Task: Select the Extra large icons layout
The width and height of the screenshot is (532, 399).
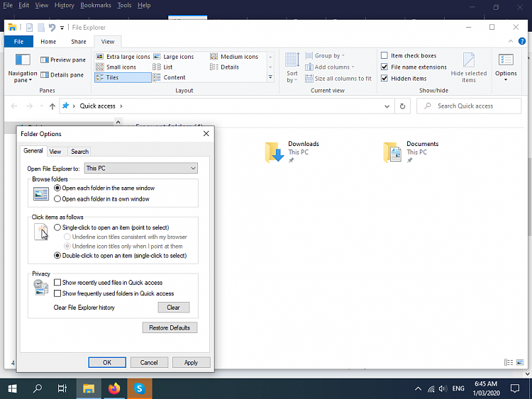Action: click(x=123, y=57)
